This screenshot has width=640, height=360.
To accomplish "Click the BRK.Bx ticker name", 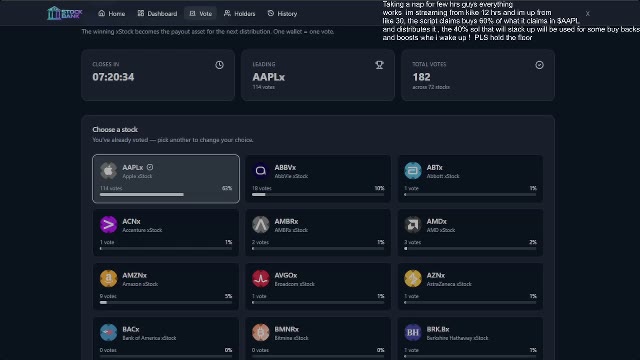I will point(438,329).
